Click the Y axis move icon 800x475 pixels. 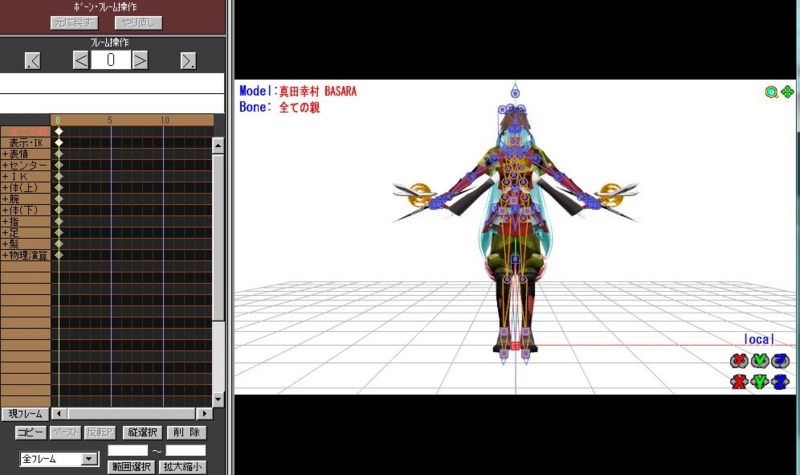click(760, 381)
